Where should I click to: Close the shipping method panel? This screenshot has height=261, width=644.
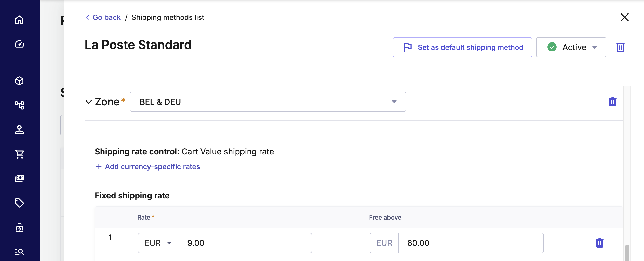[624, 17]
